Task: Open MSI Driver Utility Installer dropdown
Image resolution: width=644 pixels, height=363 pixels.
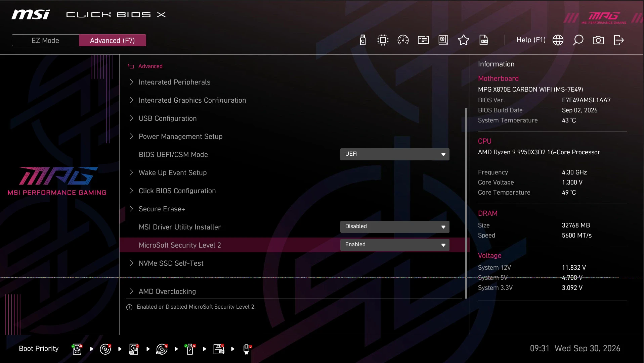Action: 395,227
